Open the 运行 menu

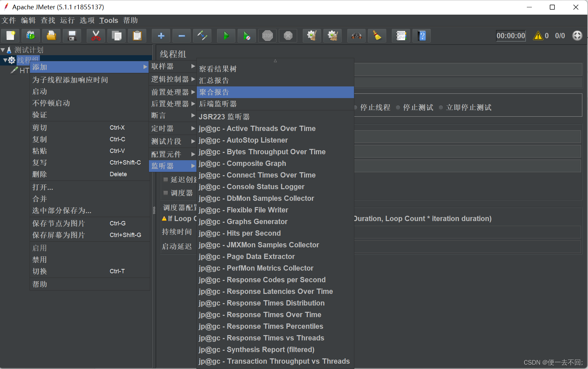point(67,20)
